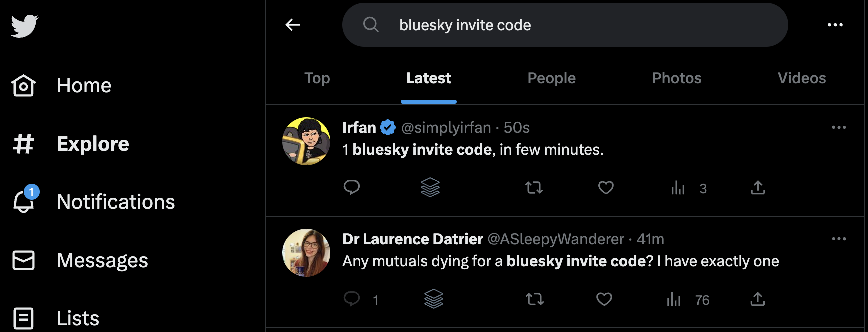Share Dr Laurence Datrier's tweet

pyautogui.click(x=758, y=299)
